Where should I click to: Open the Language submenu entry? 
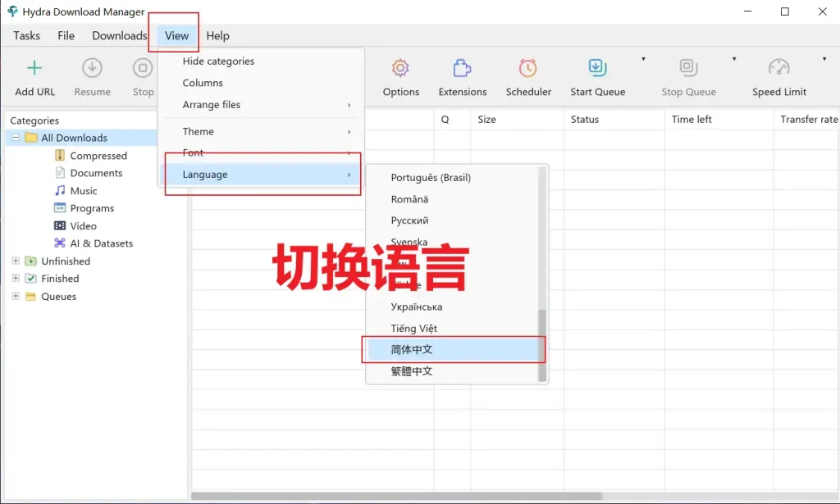click(262, 175)
